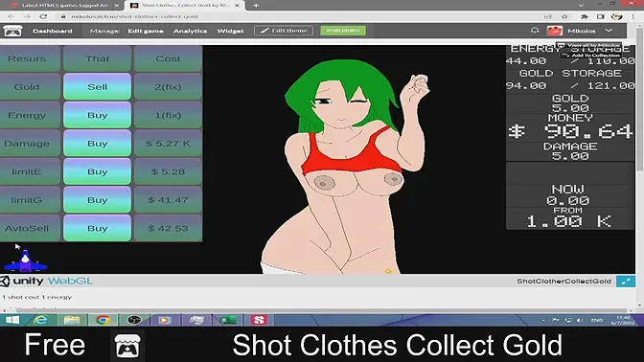Open Chrome from taskbar
Viewport: 644px width, 362px height.
(103, 320)
